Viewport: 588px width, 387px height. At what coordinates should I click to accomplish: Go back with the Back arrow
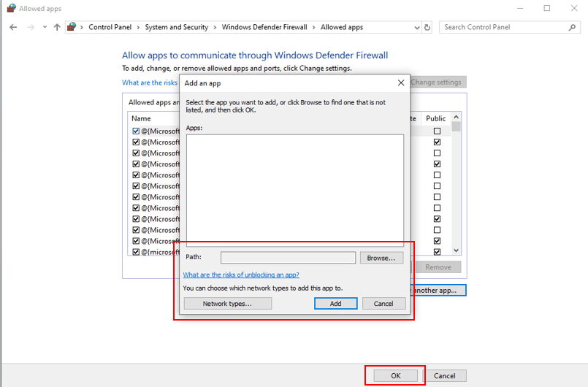tap(13, 27)
